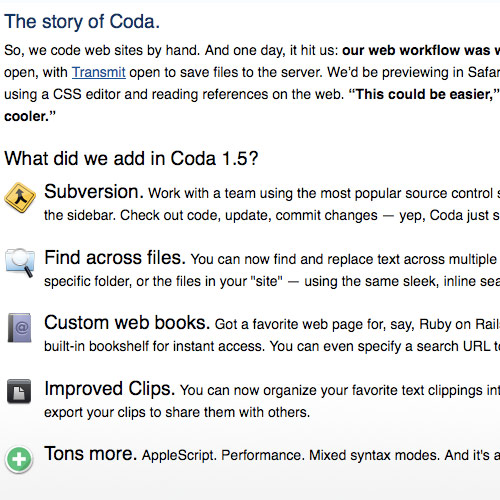The image size is (500, 500).
Task: Click the 'What did we add in Coda 1.5?' heading
Action: pyautogui.click(x=131, y=158)
